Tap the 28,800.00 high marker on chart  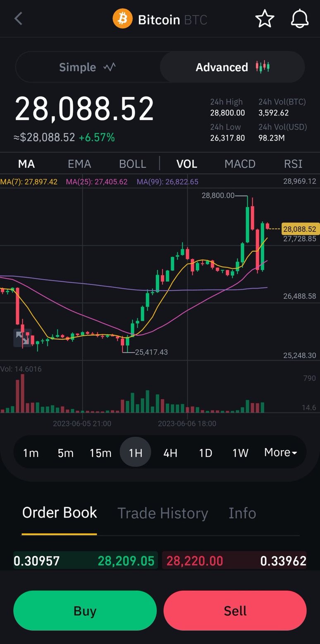pos(218,196)
